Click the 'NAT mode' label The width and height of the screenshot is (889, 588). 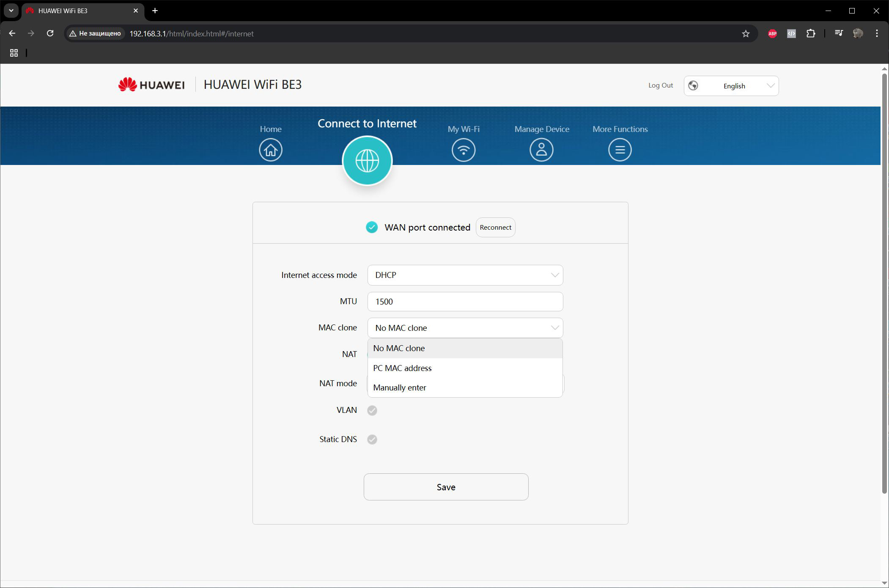pos(338,384)
